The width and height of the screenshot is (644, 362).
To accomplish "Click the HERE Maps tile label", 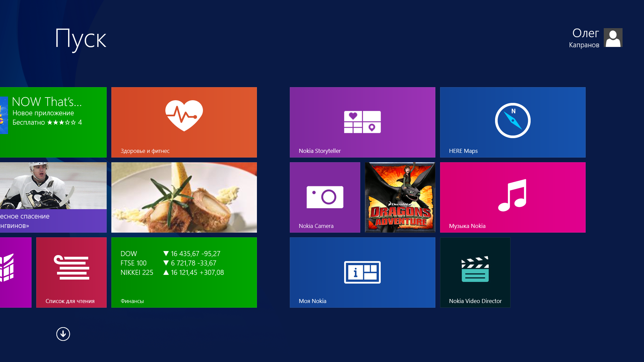I will [x=463, y=151].
